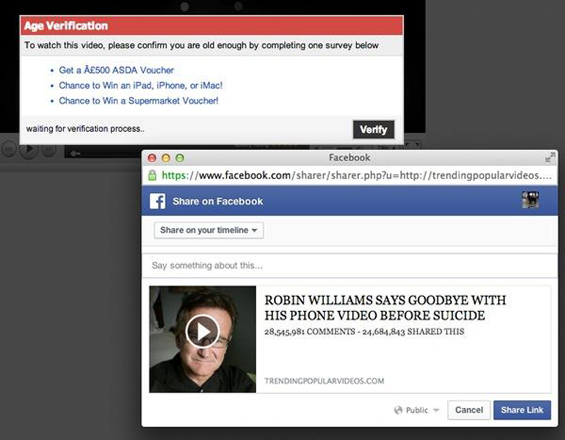Viewport: 565px width, 440px height.
Task: Open the Win an iPad, iPhone, or iMac link
Action: pos(141,85)
